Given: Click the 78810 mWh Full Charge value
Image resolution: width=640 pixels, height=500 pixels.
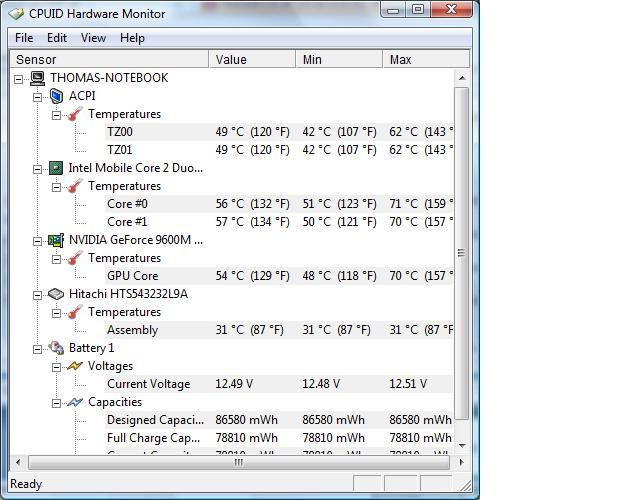Looking at the screenshot, I should pos(246,438).
